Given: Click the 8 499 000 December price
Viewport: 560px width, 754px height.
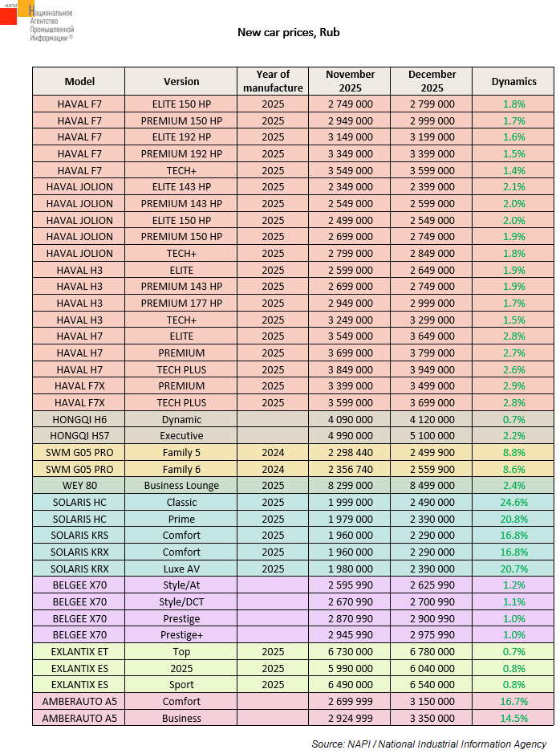Looking at the screenshot, I should (x=432, y=486).
